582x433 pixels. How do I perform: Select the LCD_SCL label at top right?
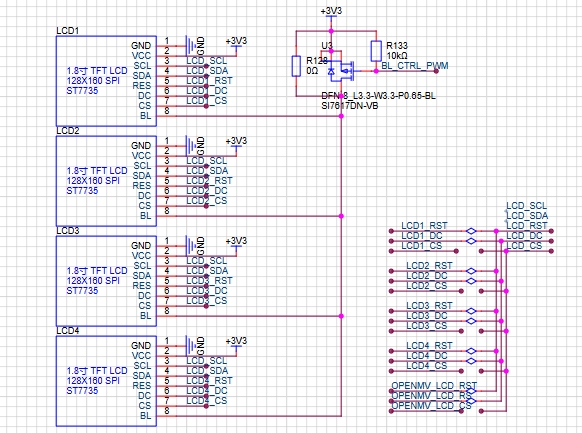pos(527,206)
